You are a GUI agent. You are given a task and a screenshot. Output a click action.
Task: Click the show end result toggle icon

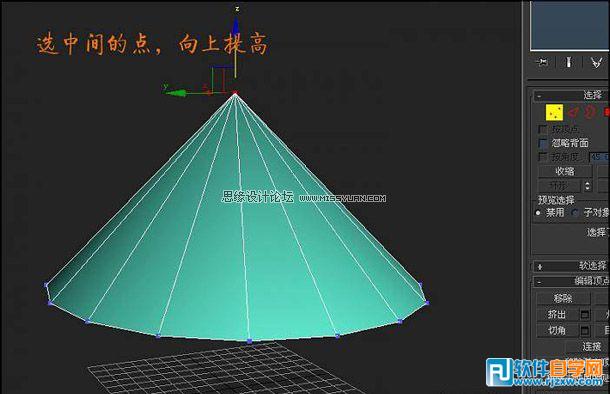(x=568, y=63)
